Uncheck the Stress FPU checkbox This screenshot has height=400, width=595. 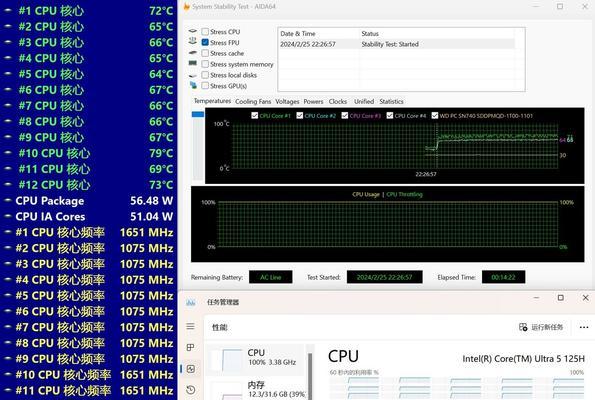pos(205,42)
